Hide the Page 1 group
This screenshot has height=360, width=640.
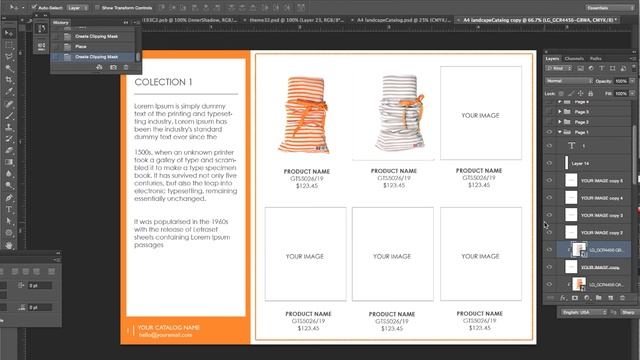[549, 132]
